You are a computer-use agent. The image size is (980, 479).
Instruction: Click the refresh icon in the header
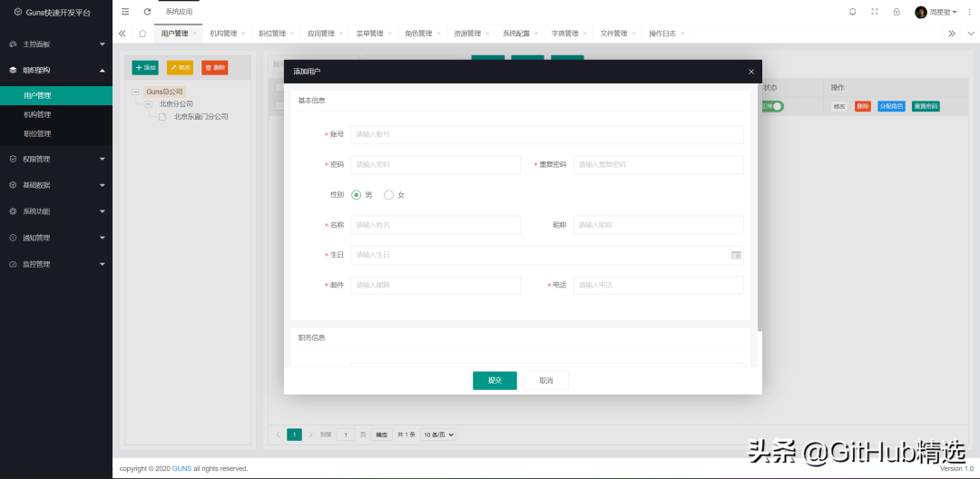[147, 12]
